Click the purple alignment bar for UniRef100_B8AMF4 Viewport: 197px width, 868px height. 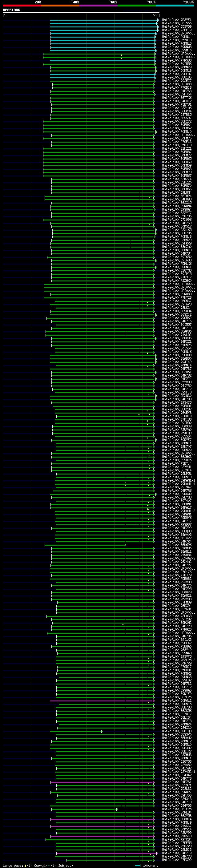click(x=103, y=819)
